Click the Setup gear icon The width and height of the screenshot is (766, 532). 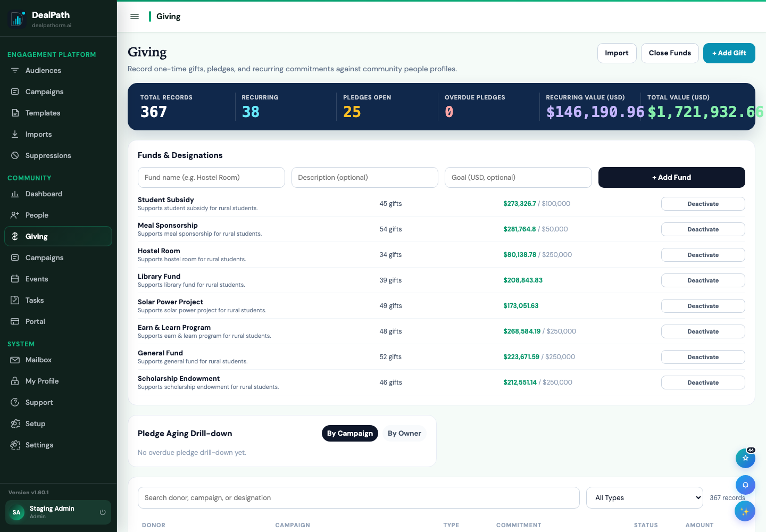(x=15, y=423)
